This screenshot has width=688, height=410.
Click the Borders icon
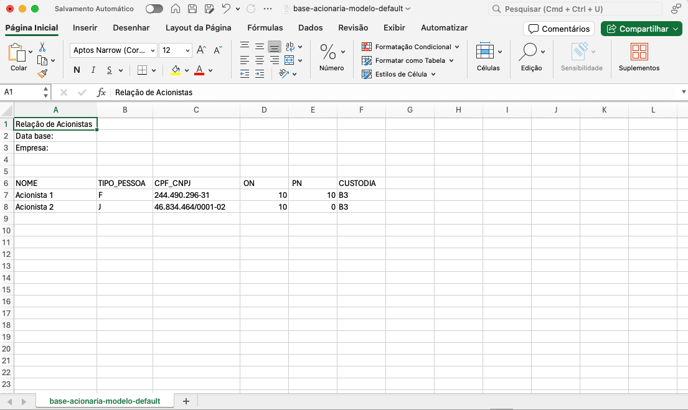click(142, 70)
